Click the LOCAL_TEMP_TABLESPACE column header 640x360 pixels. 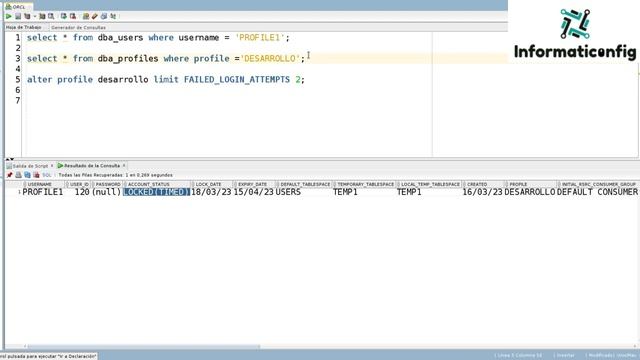coord(429,184)
